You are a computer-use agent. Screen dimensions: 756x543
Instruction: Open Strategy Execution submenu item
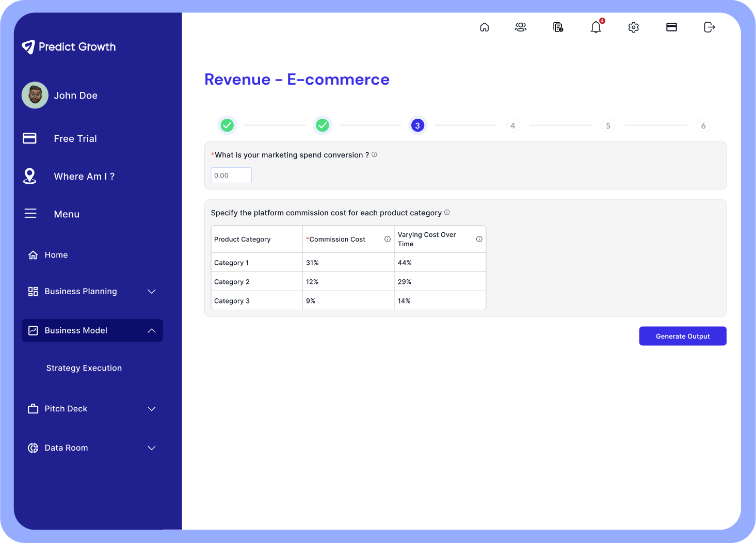pyautogui.click(x=84, y=368)
